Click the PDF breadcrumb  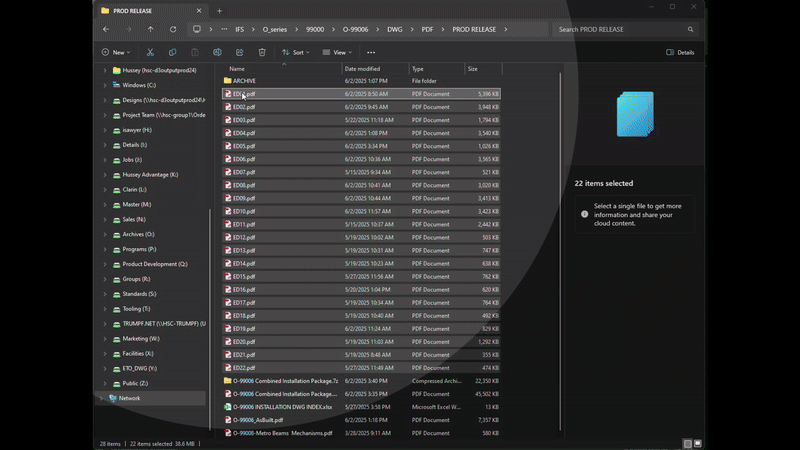pyautogui.click(x=427, y=29)
